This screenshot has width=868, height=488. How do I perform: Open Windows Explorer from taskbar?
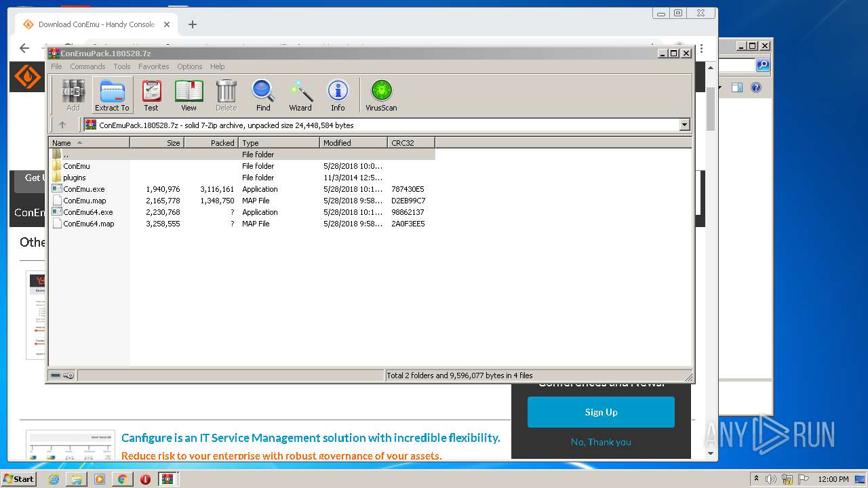pos(77,479)
